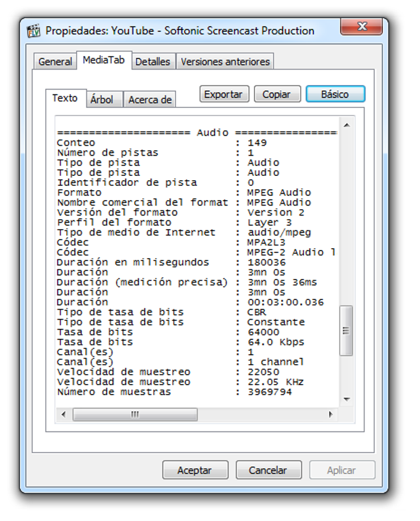Click the horizontal scrollbar left arrow
Screen dimensions: 420x521
(64, 414)
